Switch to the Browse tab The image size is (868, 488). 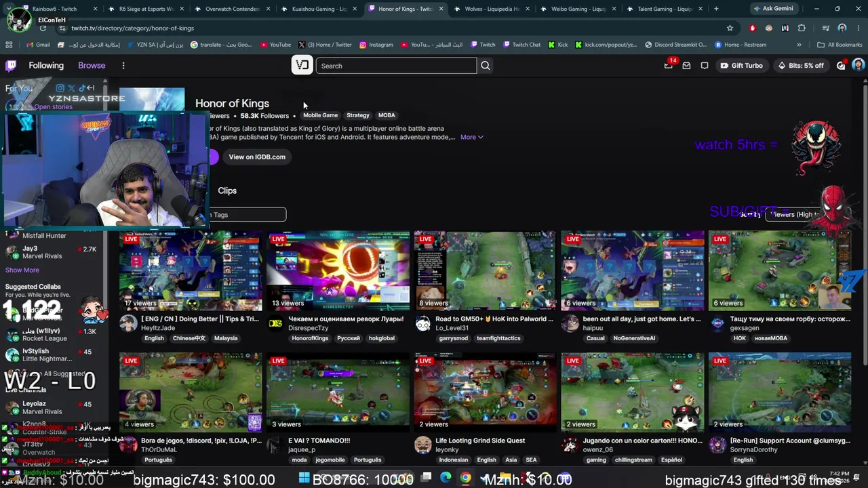click(92, 66)
